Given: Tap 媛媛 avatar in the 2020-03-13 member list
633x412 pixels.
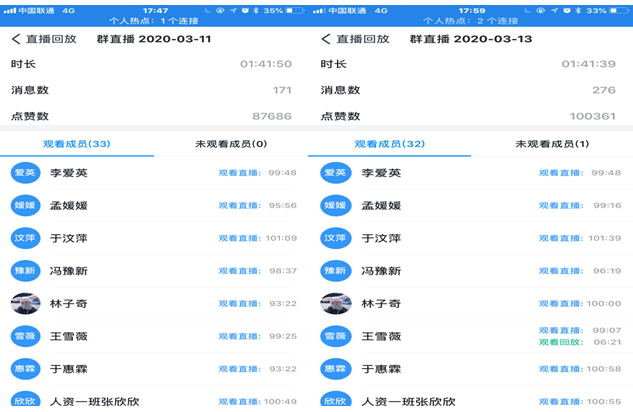Looking at the screenshot, I should pyautogui.click(x=335, y=206).
